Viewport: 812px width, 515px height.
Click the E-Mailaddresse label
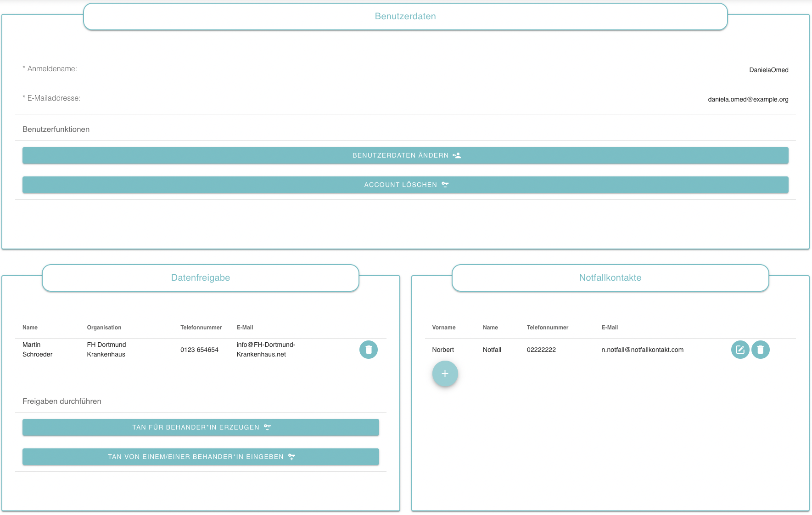coord(51,98)
